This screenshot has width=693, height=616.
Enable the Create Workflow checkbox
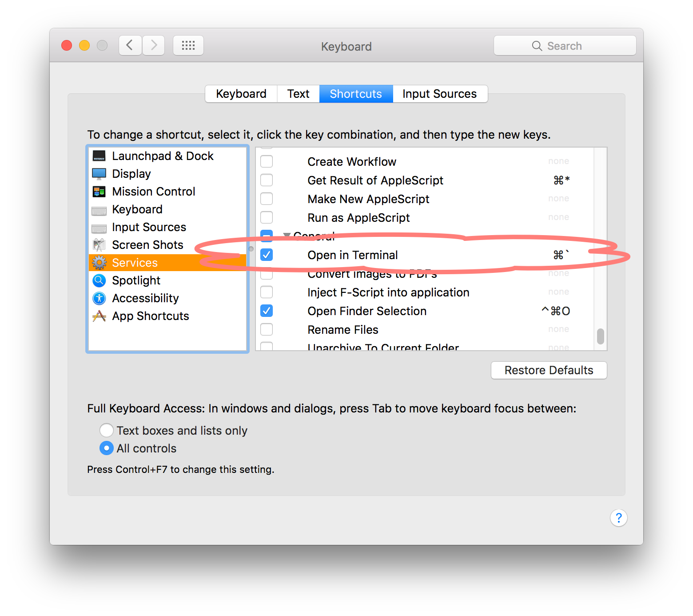coord(267,161)
